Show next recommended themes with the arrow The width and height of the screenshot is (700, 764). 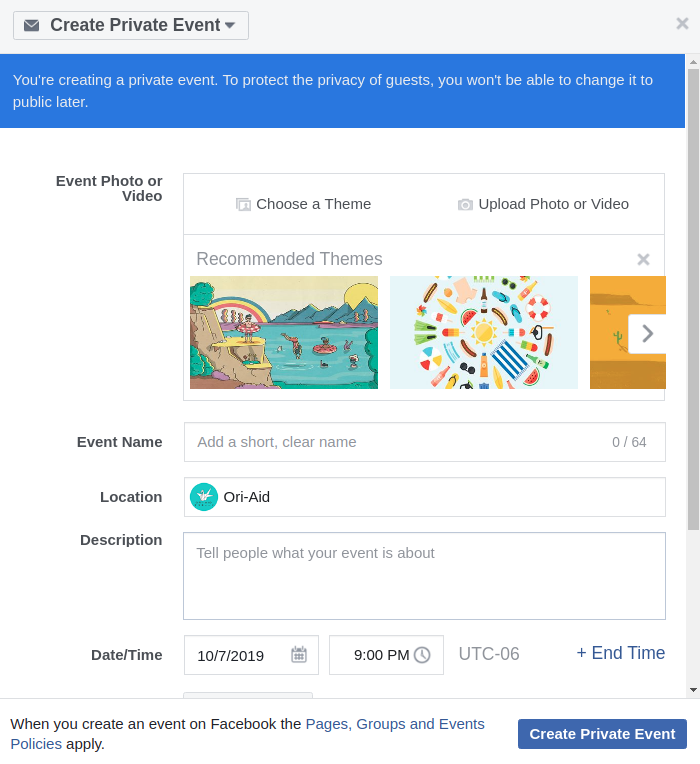[x=647, y=333]
